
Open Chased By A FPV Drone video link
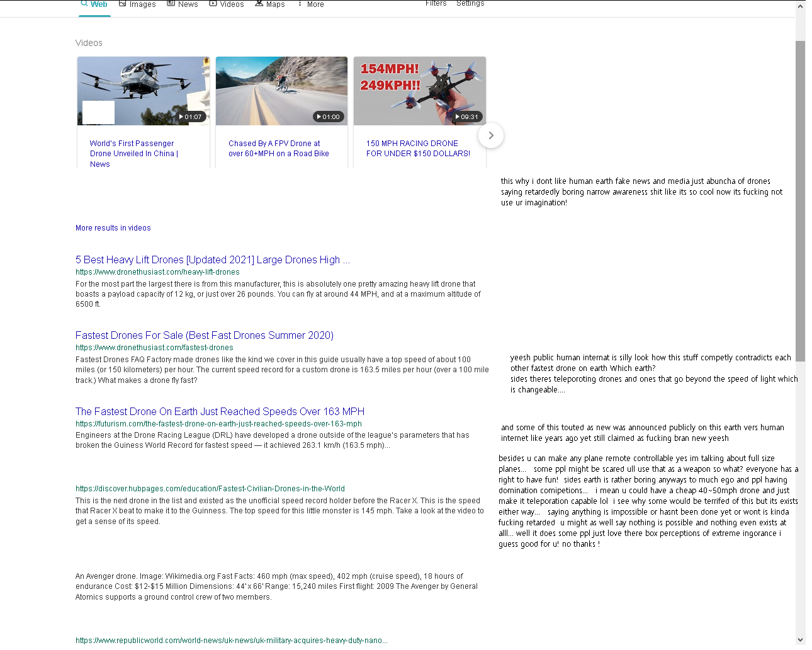pyautogui.click(x=279, y=149)
